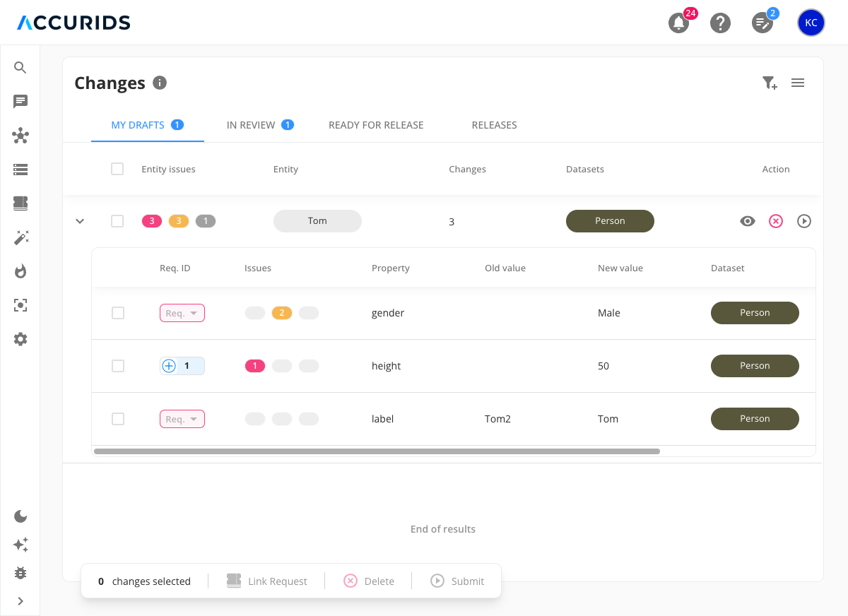Toggle dark mode with the moon icon
Viewport: 848px width, 616px height.
[20, 516]
